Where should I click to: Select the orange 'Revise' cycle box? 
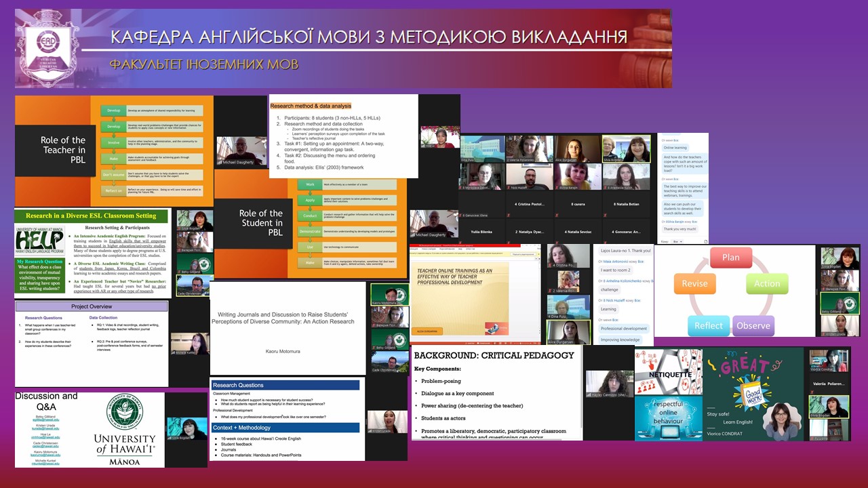click(694, 283)
